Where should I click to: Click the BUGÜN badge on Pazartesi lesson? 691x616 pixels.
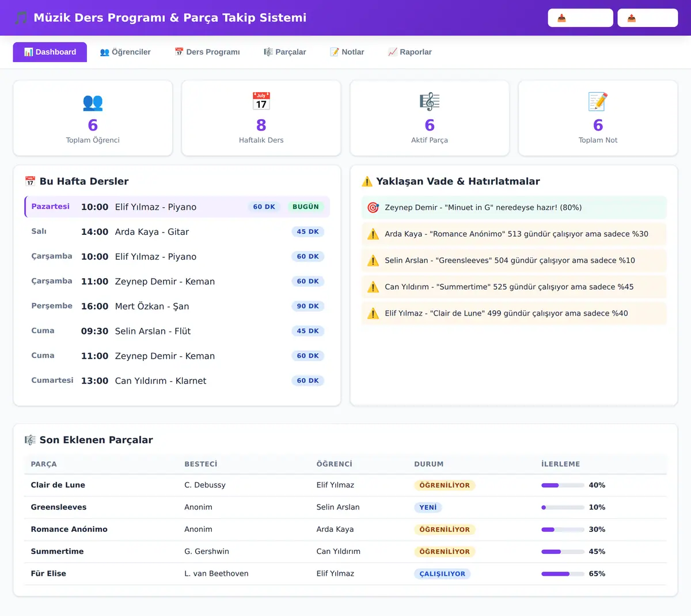click(306, 207)
